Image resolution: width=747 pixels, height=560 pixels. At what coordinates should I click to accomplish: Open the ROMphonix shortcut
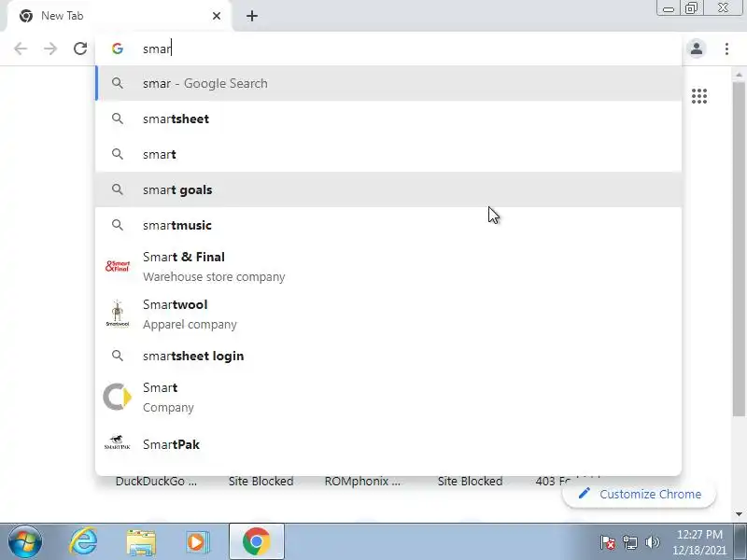click(x=362, y=481)
